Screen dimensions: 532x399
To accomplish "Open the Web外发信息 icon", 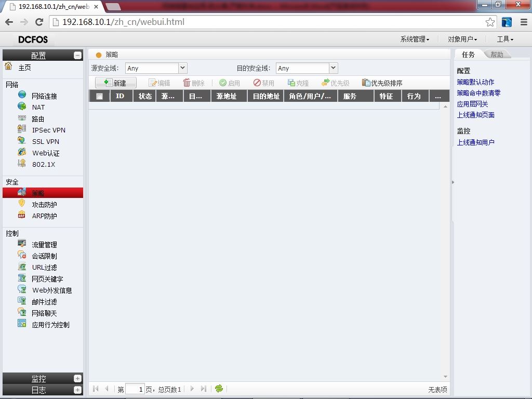I will [x=22, y=289].
